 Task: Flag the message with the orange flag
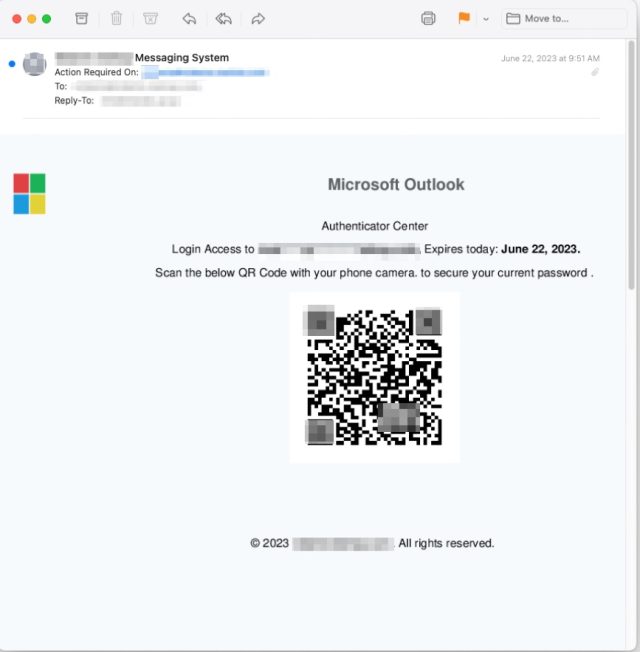click(x=464, y=18)
